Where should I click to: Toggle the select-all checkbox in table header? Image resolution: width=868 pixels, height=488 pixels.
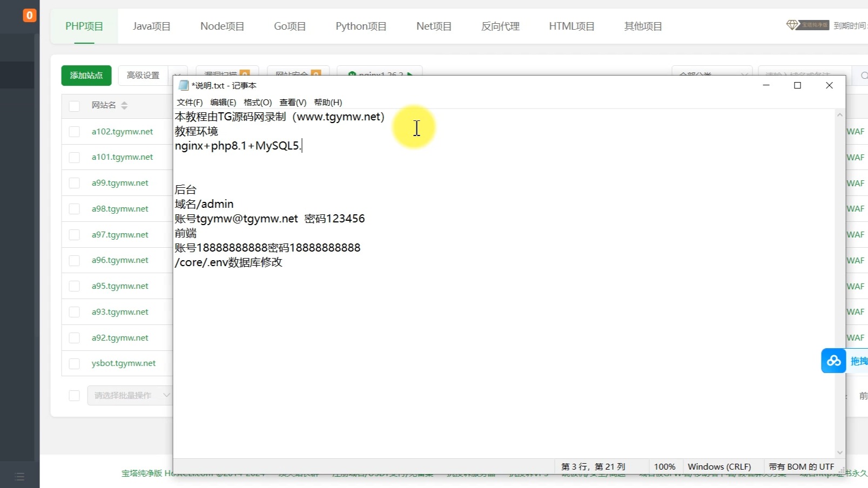point(75,106)
